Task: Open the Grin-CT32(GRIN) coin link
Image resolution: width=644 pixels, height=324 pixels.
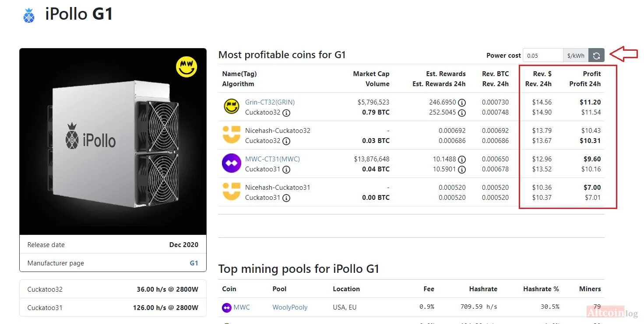Action: (270, 102)
